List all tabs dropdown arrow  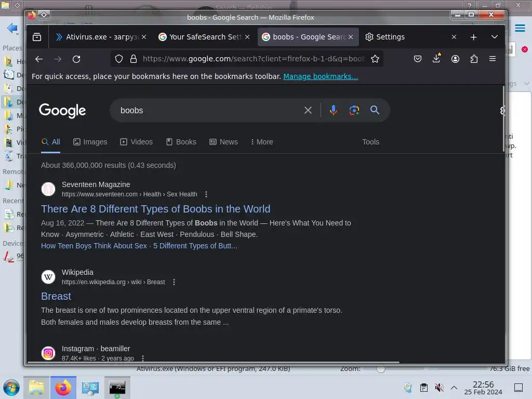pyautogui.click(x=495, y=37)
